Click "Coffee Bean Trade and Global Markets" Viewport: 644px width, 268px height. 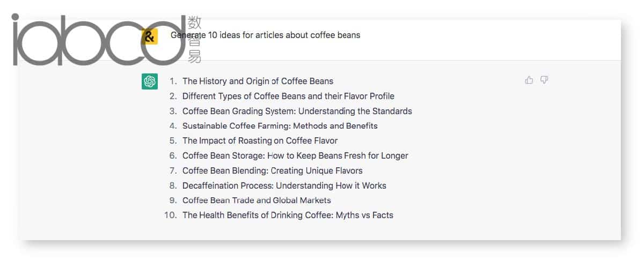[x=257, y=200]
